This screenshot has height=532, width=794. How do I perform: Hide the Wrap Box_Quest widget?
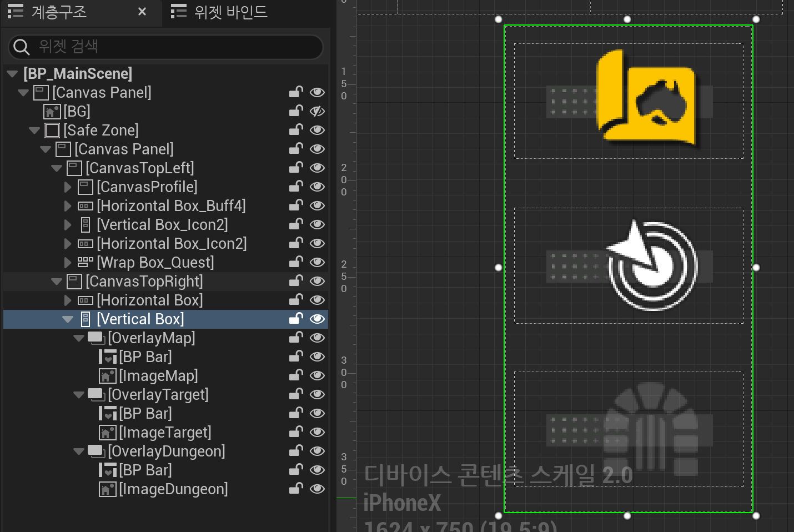click(317, 263)
